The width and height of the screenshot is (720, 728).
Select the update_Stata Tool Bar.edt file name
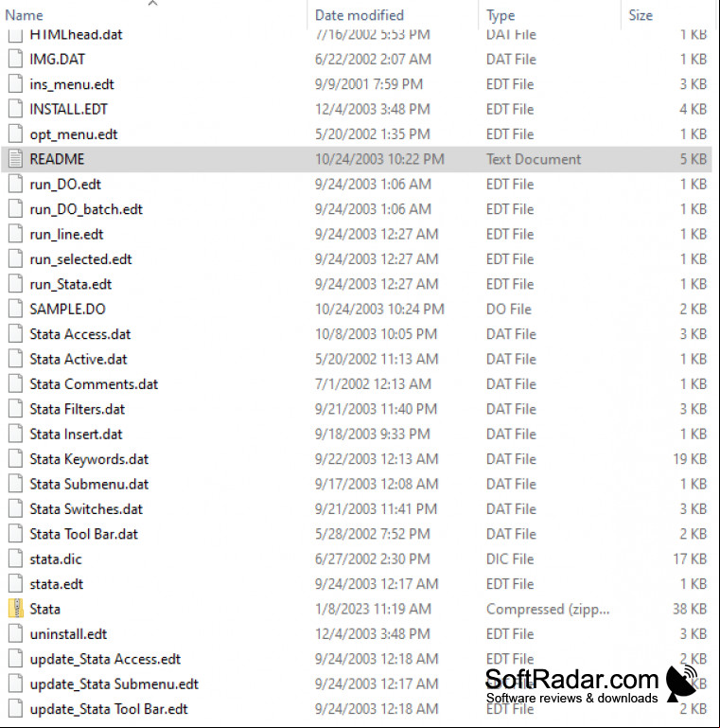tap(109, 709)
